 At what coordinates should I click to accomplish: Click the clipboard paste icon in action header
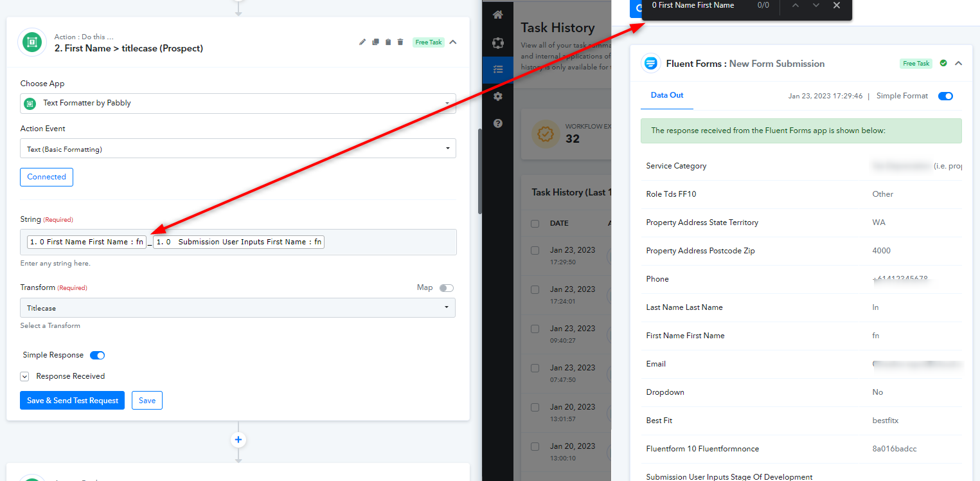click(388, 42)
